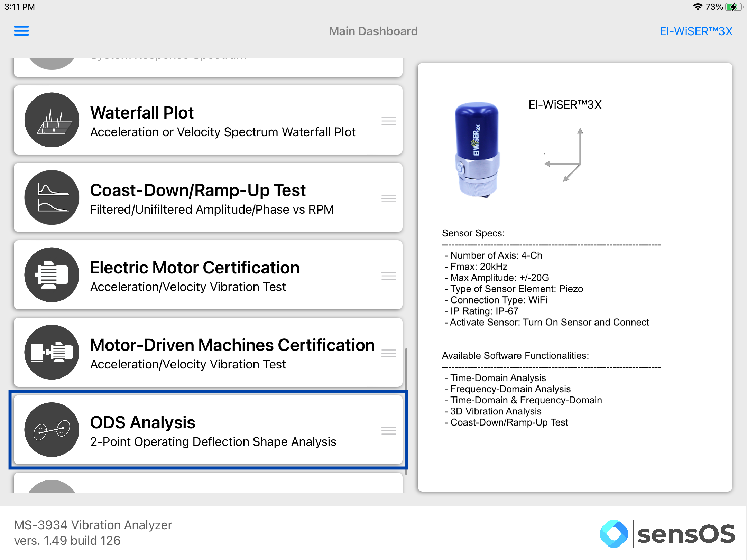Click 'Frequency-Domain Analysis' functionality line

click(x=508, y=389)
